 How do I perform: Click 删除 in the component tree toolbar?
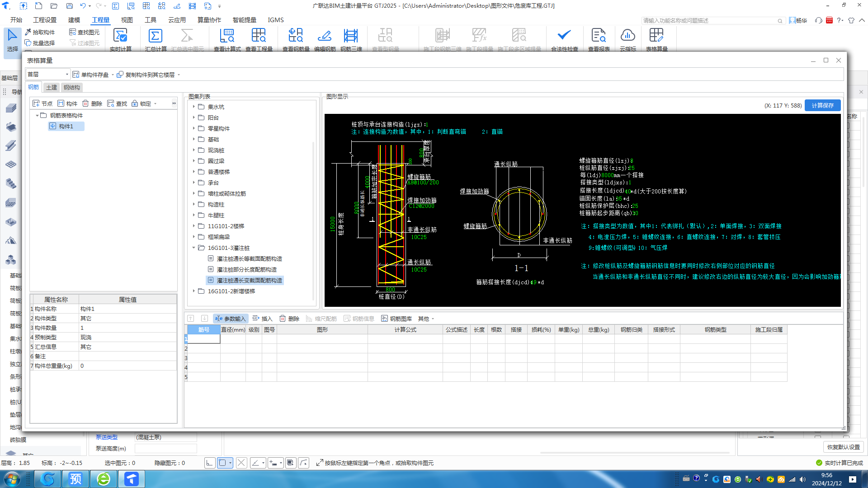(x=92, y=103)
